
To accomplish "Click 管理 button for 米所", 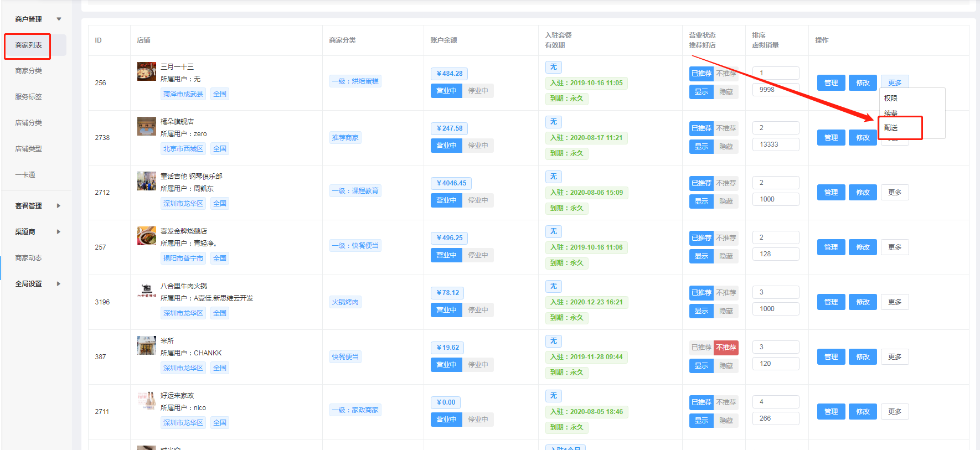I will point(831,357).
